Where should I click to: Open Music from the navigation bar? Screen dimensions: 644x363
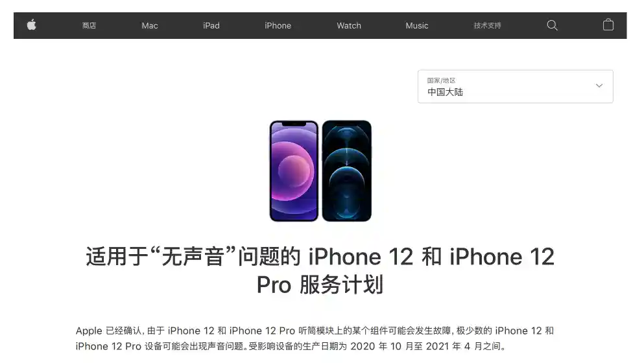click(x=417, y=25)
